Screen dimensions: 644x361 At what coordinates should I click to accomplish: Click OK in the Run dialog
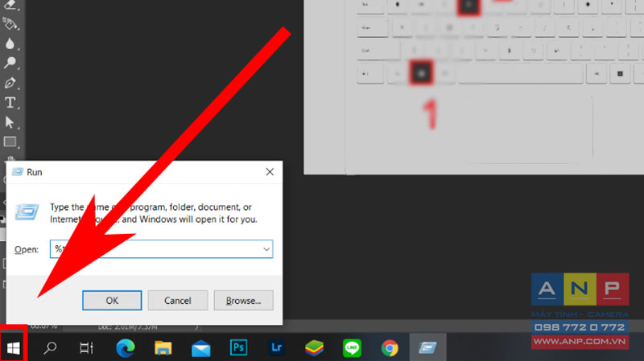112,300
